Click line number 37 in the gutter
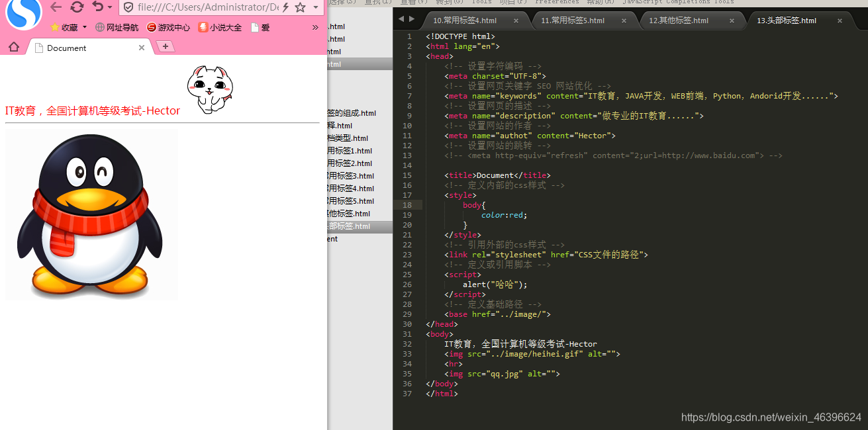The height and width of the screenshot is (430, 868). point(408,394)
